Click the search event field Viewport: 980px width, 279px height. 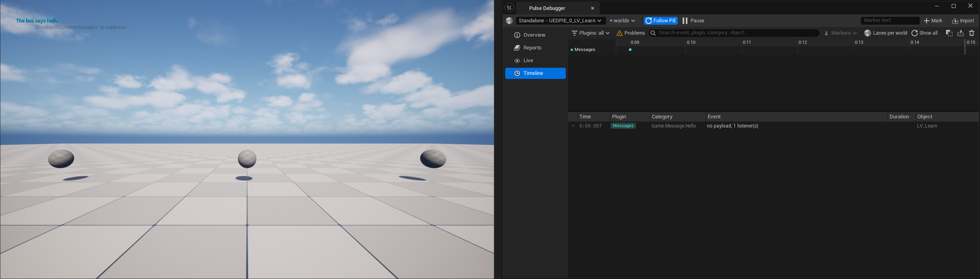click(734, 33)
